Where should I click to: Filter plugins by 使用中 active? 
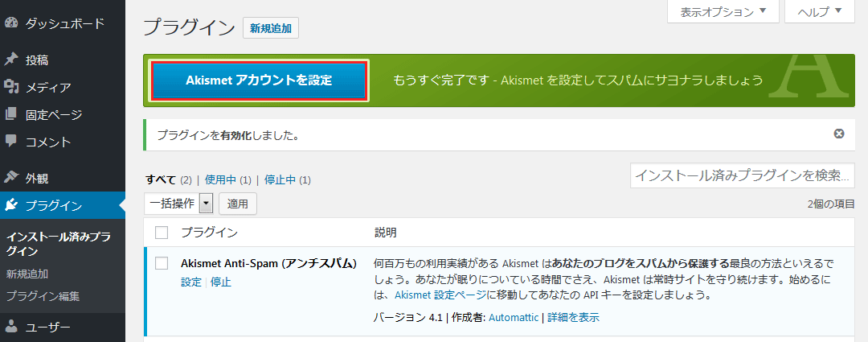coord(221,179)
